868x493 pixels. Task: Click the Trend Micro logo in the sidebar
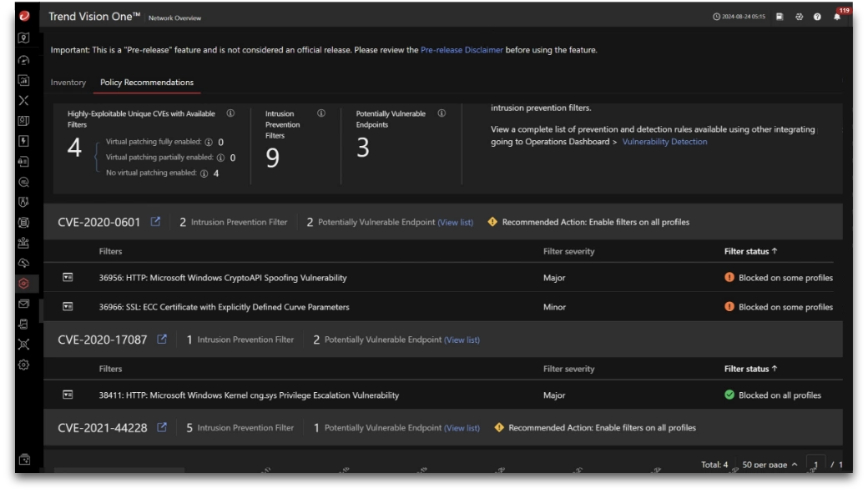[x=24, y=16]
